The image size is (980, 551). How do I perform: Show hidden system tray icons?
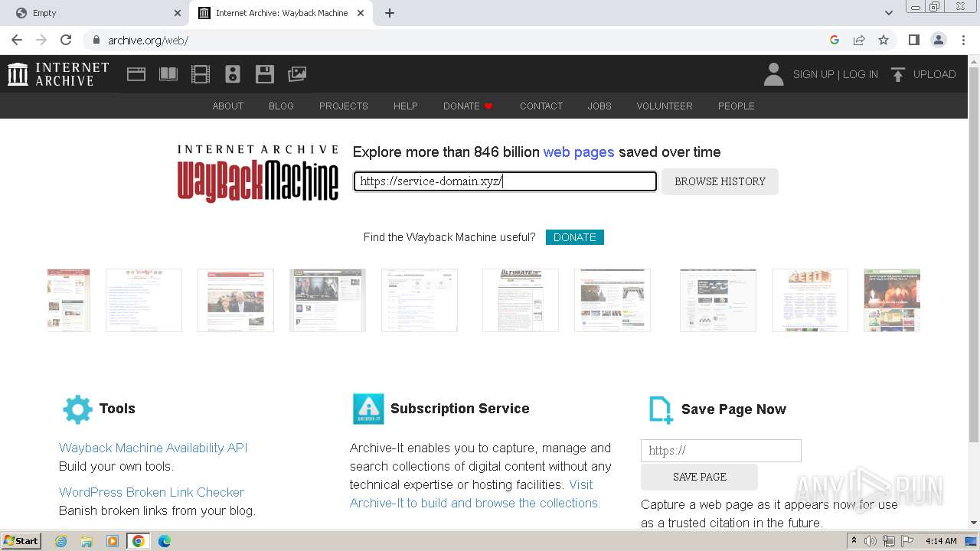pyautogui.click(x=854, y=541)
